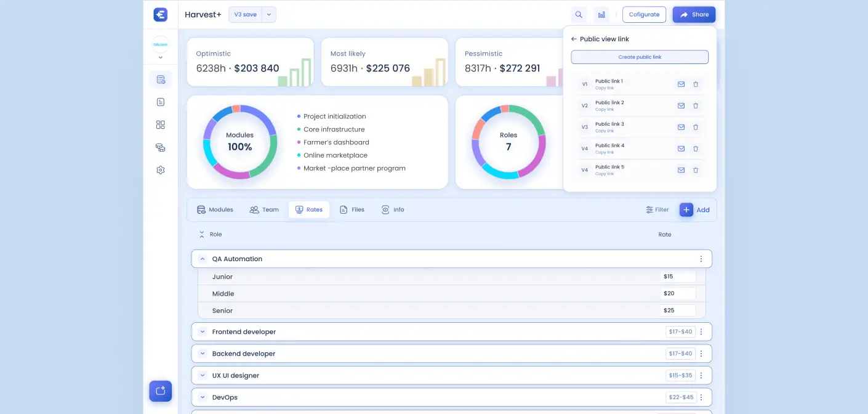Image resolution: width=868 pixels, height=414 pixels.
Task: Click the back arrow beside Public view link
Action: pyautogui.click(x=574, y=39)
